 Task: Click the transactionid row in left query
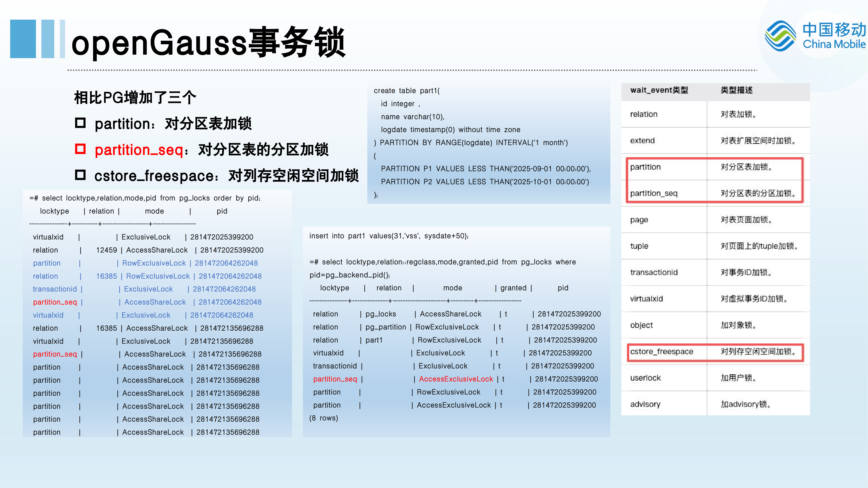click(55, 289)
